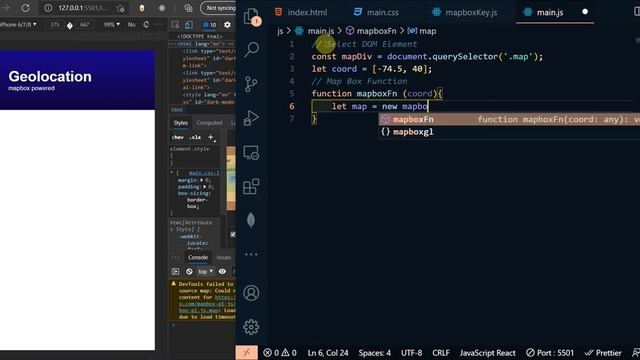Open the throttling dropdown labeled No
Screen dimensions: 640x360
[x=131, y=24]
